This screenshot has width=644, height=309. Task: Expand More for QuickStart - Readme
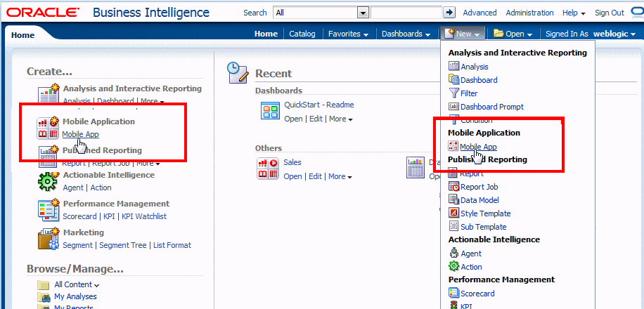(341, 119)
